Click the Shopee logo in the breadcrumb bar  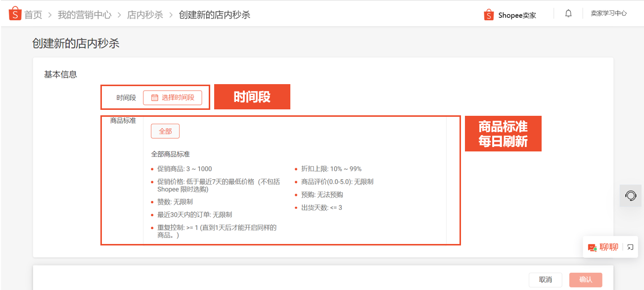[x=14, y=13]
